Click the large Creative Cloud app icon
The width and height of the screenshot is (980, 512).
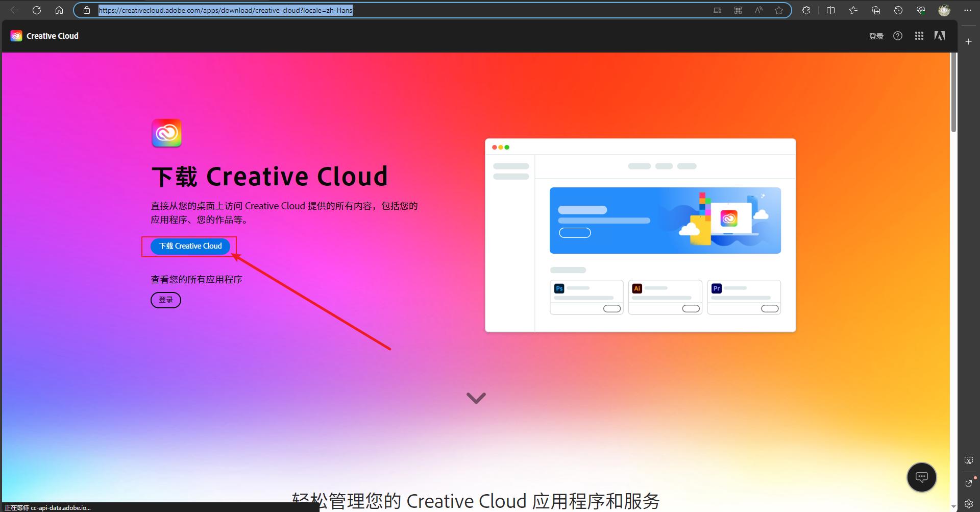(166, 133)
